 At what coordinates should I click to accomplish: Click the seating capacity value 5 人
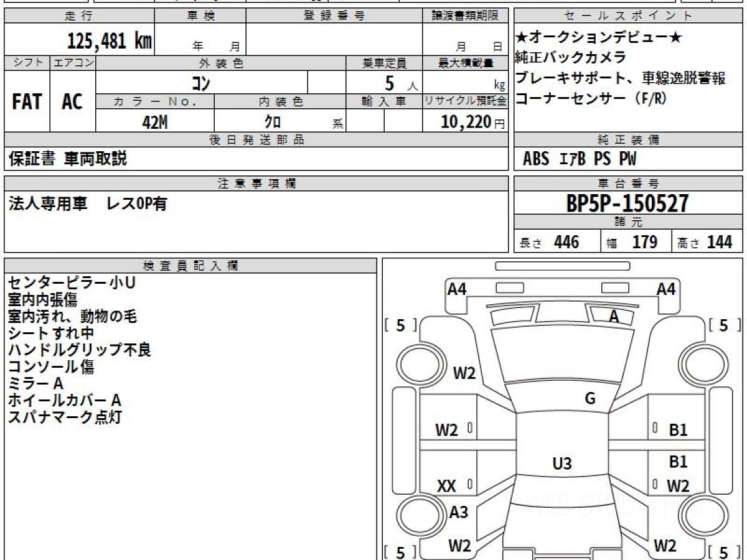402,82
